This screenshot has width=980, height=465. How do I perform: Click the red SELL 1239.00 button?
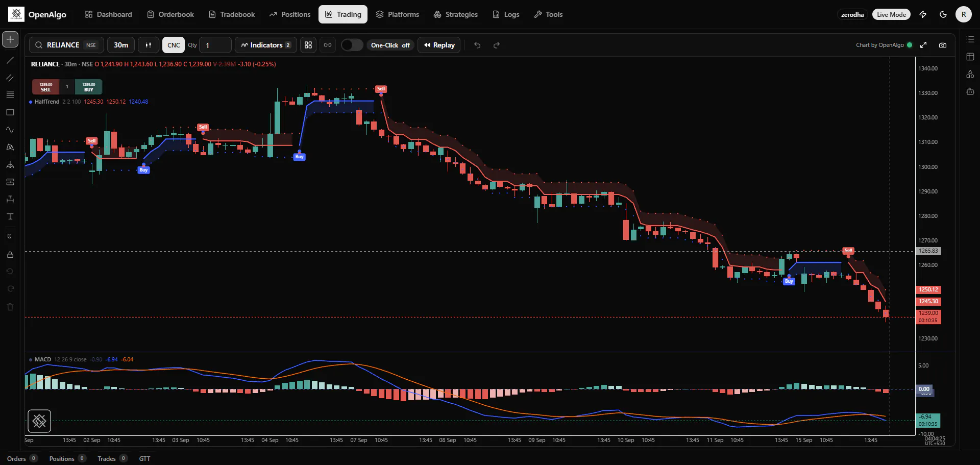[46, 87]
